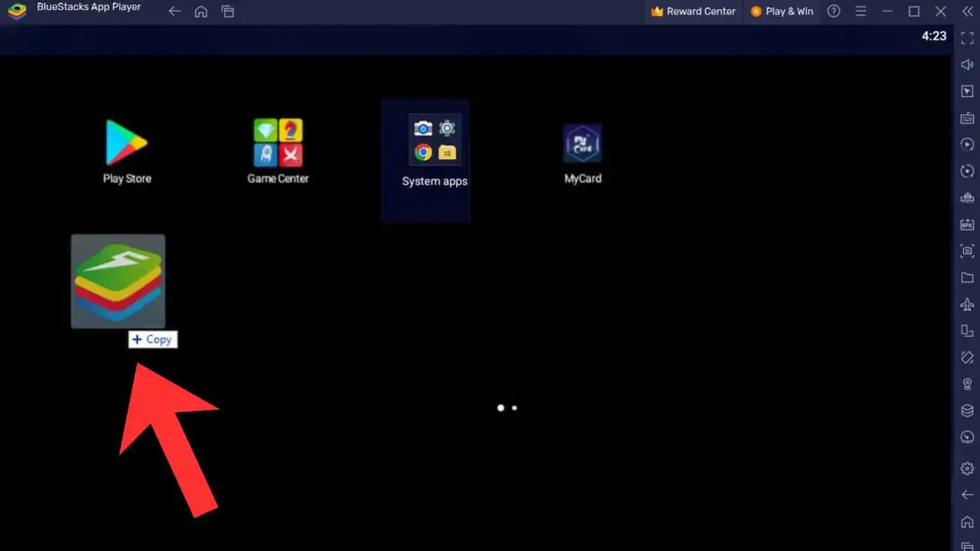Open BlueStacks settings from the sidebar gear
The image size is (980, 551).
[967, 468]
